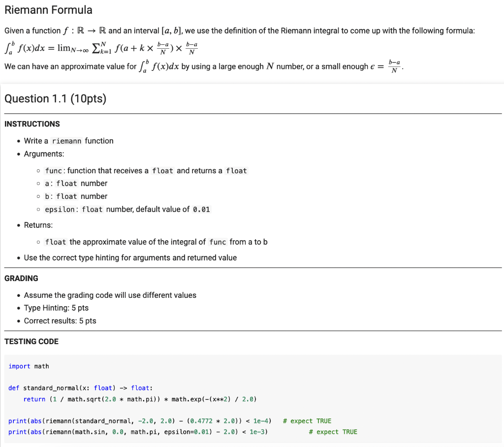Image resolution: width=504 pixels, height=447 pixels.
Task: Select the Returns bullet item
Action: pos(38,225)
